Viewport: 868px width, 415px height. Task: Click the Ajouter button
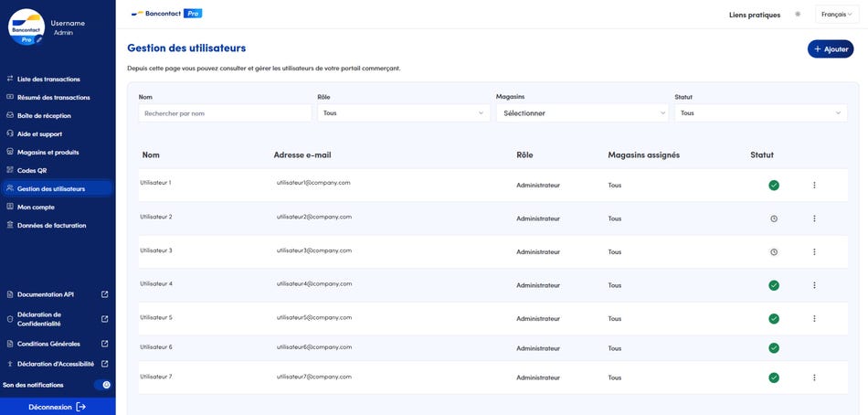(x=830, y=49)
